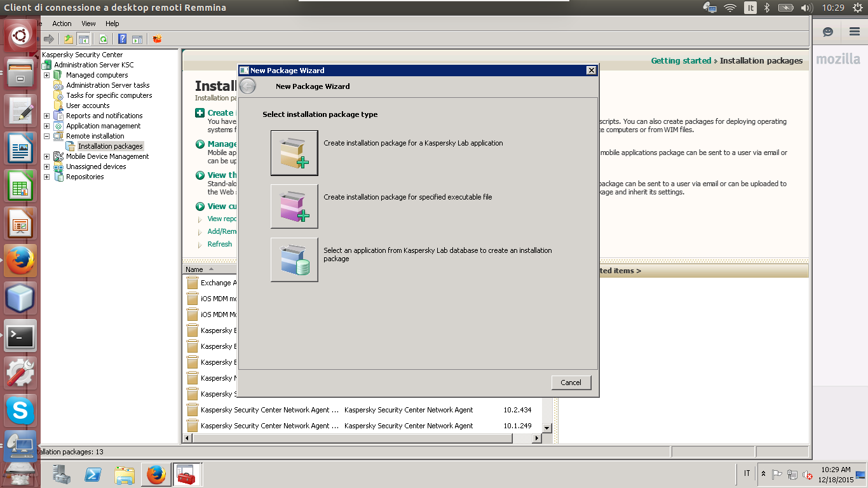
Task: Select Tasks for specific computers
Action: [x=109, y=95]
